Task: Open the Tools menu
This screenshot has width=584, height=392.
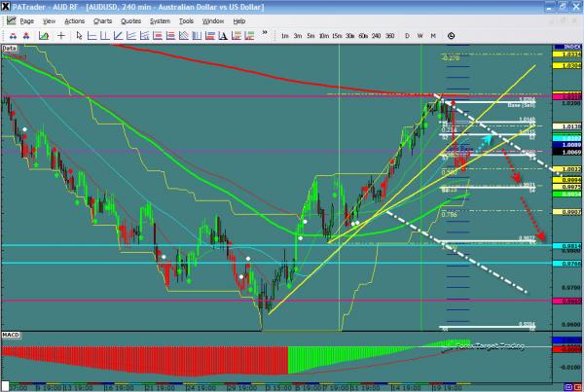Action: tap(187, 19)
